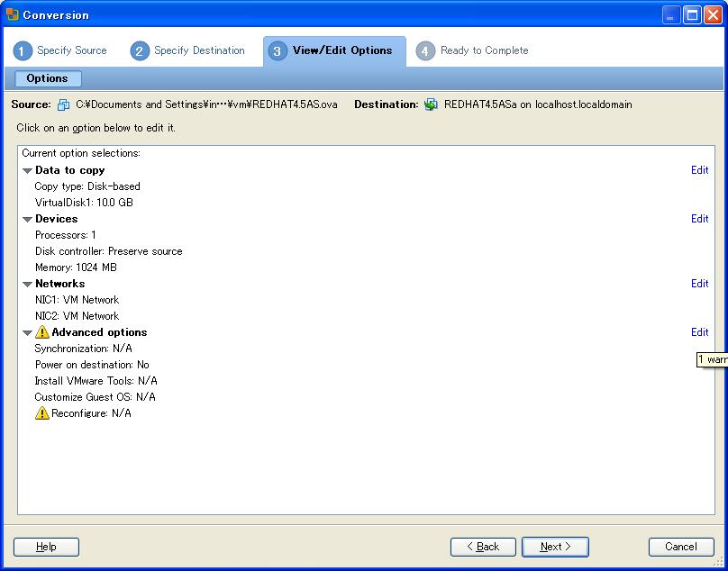
Task: Select 'NIC2: VM Network' row
Action: (x=77, y=316)
